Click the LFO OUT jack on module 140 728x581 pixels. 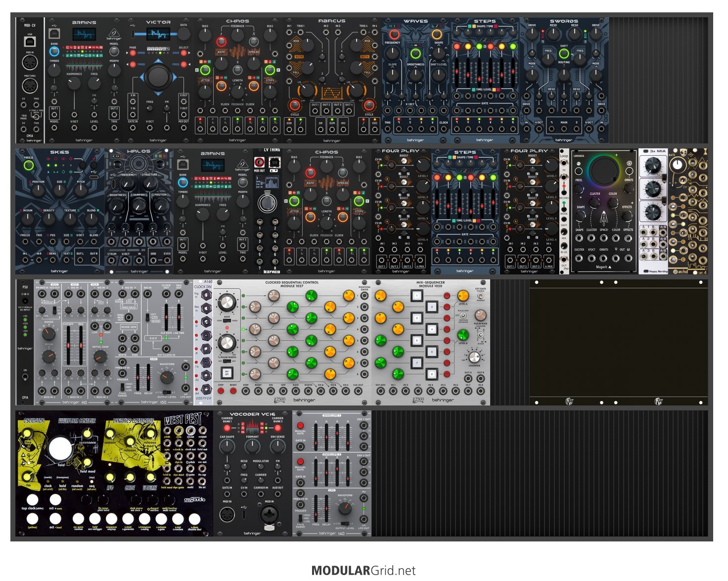pyautogui.click(x=364, y=519)
